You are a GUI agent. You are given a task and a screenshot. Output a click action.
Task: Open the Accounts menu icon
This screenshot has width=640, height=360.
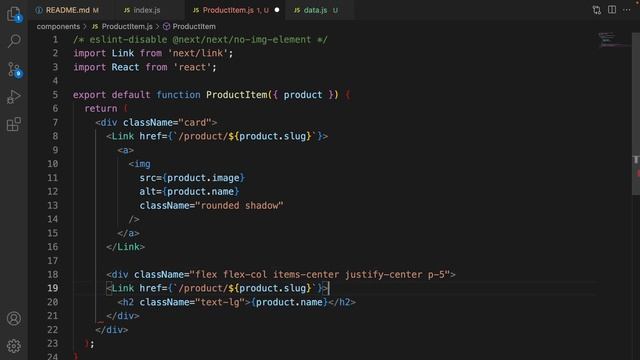pyautogui.click(x=14, y=318)
